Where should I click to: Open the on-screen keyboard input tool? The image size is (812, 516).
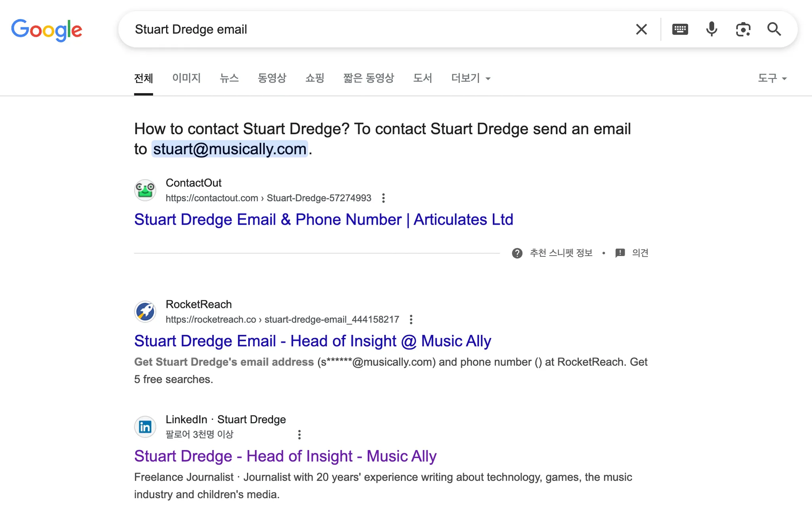click(x=680, y=29)
